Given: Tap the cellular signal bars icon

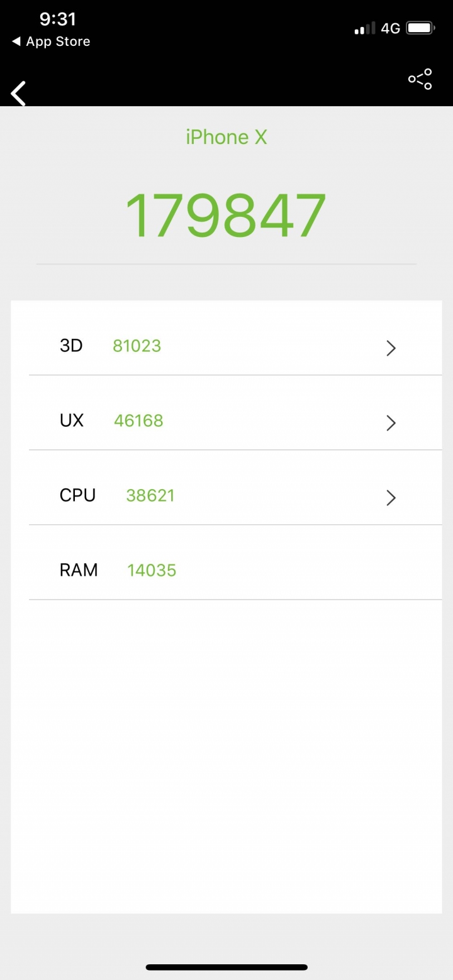Looking at the screenshot, I should click(365, 28).
